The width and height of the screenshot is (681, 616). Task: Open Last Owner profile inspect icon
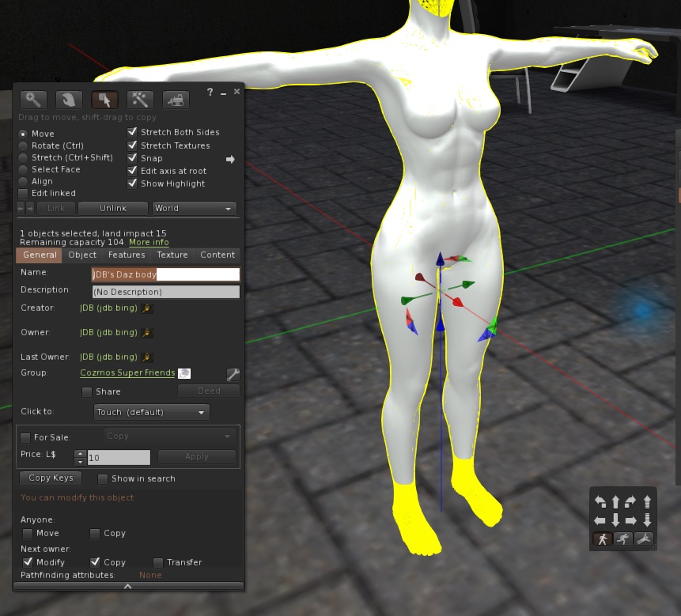(147, 357)
